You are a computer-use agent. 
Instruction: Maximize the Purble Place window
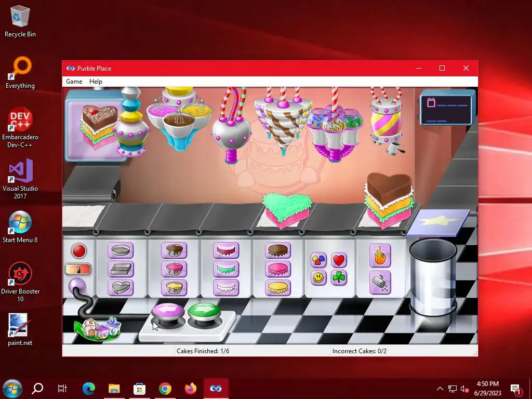[442, 68]
